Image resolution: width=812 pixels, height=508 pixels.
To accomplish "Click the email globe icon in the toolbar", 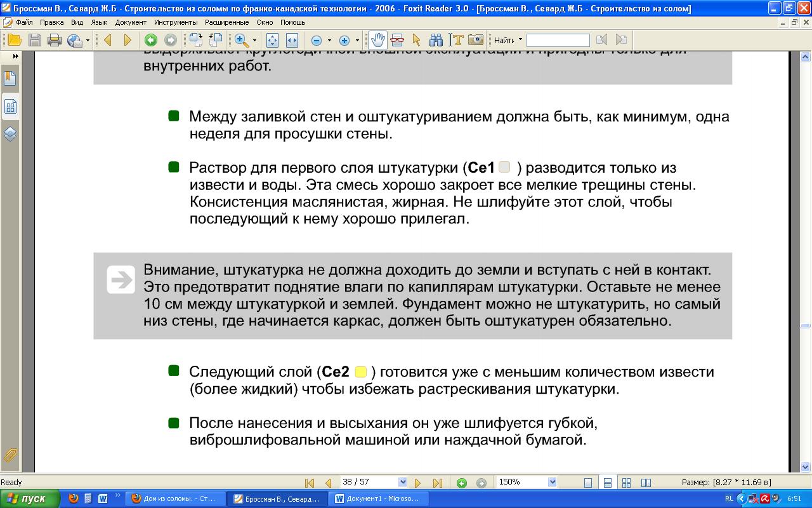I will coord(74,40).
